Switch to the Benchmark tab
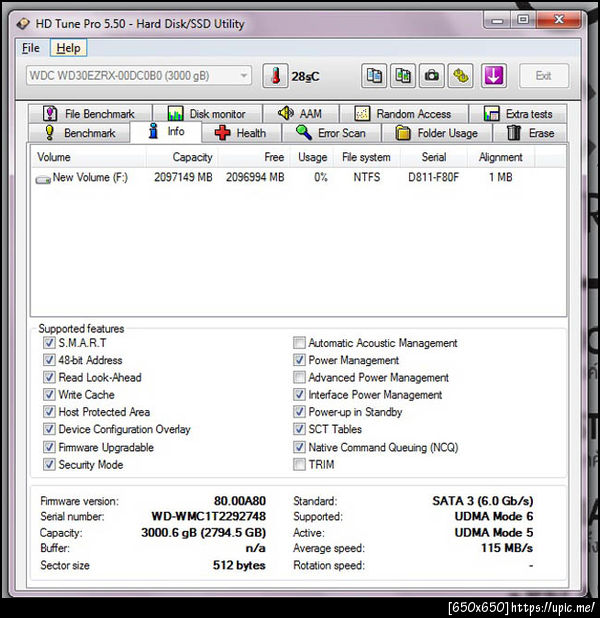This screenshot has width=600, height=618. pos(79,133)
